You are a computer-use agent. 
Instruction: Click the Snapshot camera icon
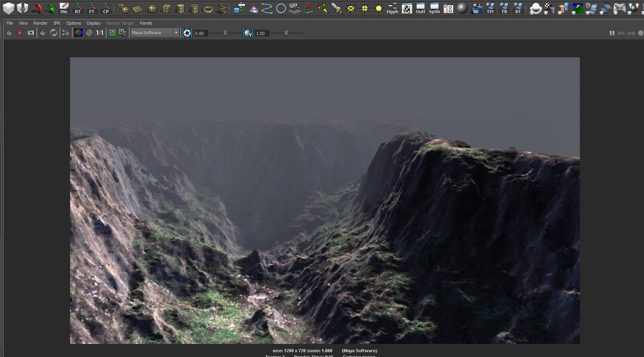tap(31, 33)
